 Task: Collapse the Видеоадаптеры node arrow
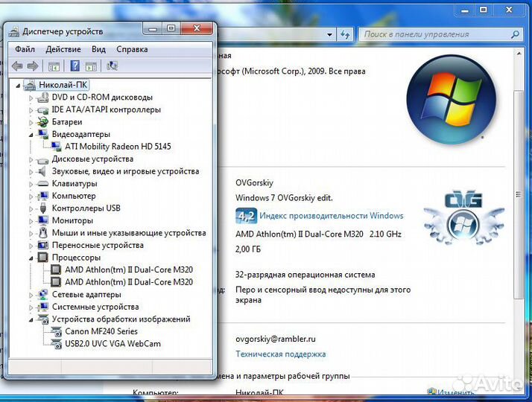point(31,135)
